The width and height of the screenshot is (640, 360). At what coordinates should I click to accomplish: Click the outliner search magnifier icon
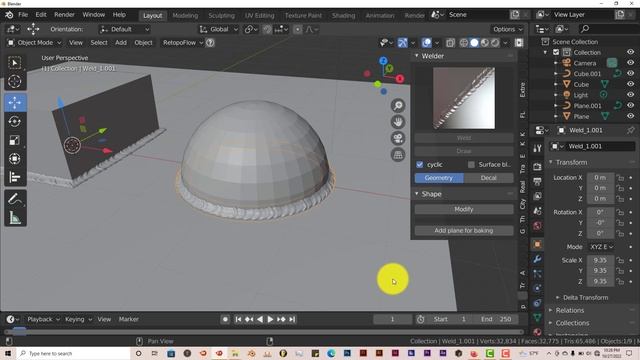click(x=585, y=29)
